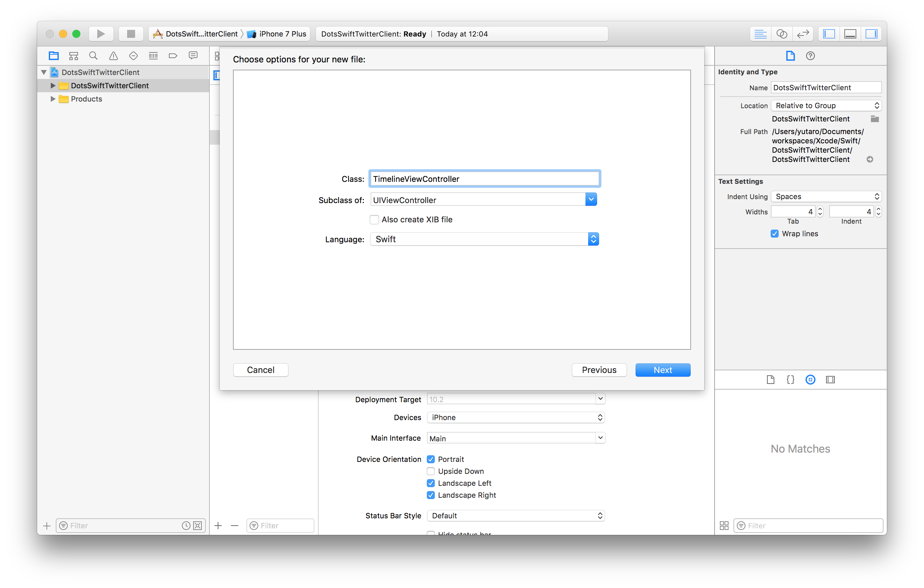
Task: Click the Cancel button
Action: point(261,370)
